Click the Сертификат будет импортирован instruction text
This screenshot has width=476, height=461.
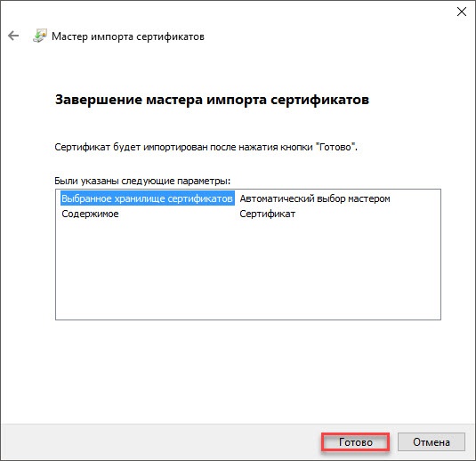point(206,147)
